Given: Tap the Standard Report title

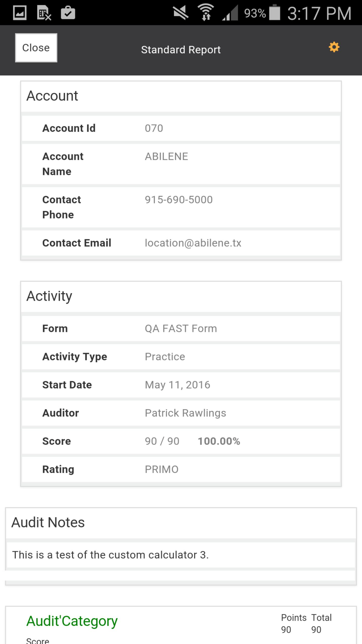Looking at the screenshot, I should click(181, 50).
